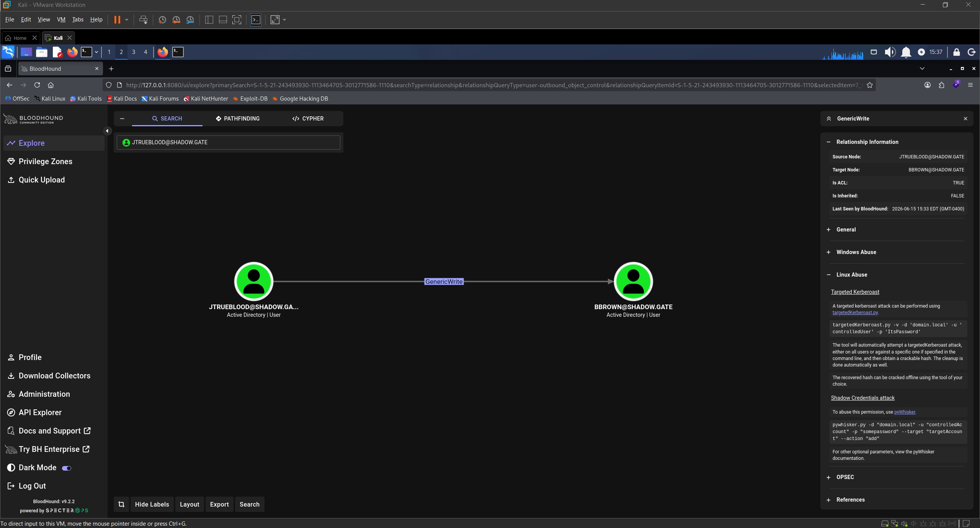Open VMware console view icon
980x528 pixels.
coord(256,20)
